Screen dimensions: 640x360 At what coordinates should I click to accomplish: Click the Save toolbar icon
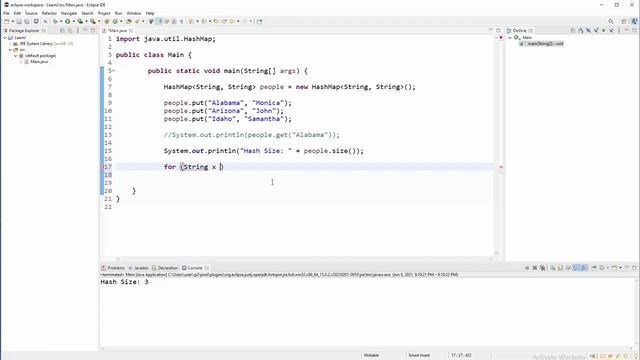(x=19, y=21)
